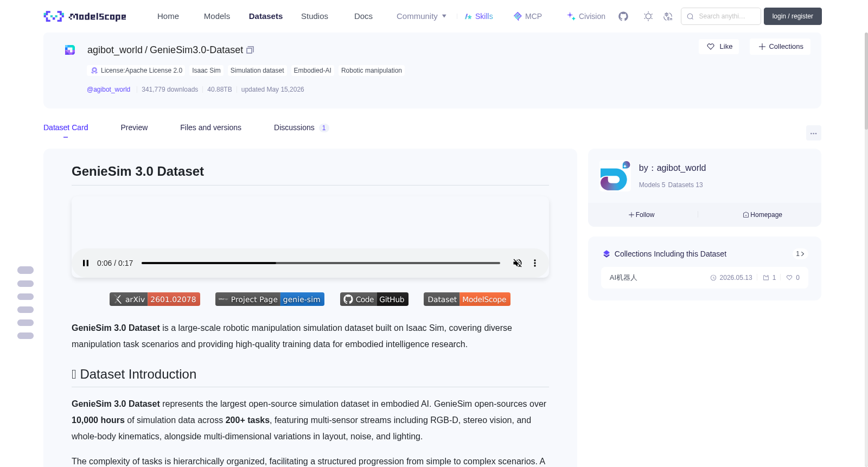Open the Datasets section
This screenshot has width=868, height=467.
(x=266, y=16)
